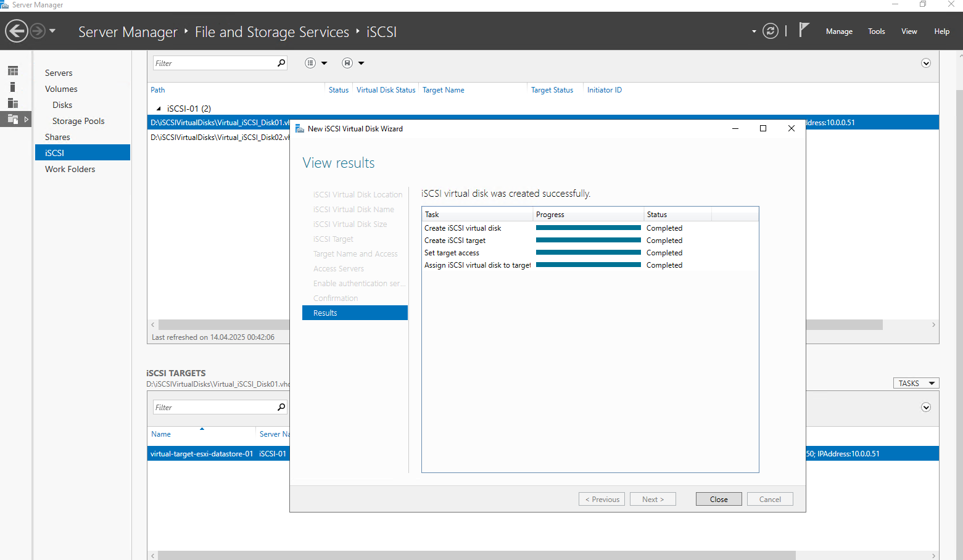Select Storage Pools in navigation
The height and width of the screenshot is (560, 963).
(78, 121)
